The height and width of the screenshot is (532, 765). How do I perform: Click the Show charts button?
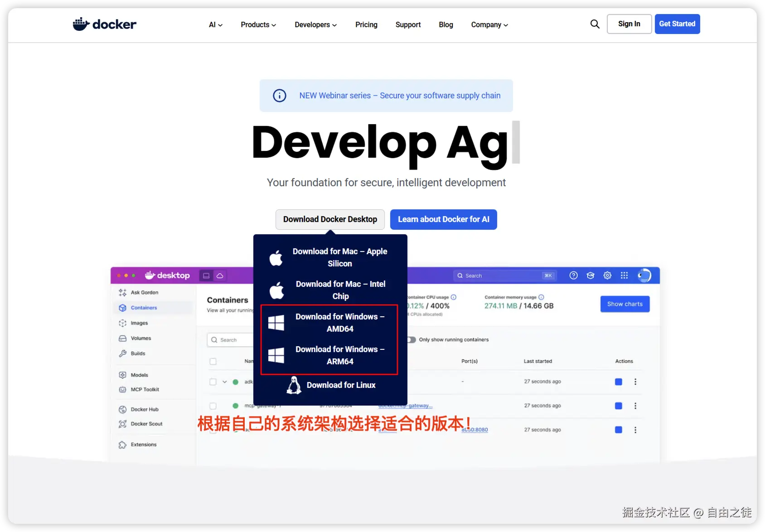point(625,304)
